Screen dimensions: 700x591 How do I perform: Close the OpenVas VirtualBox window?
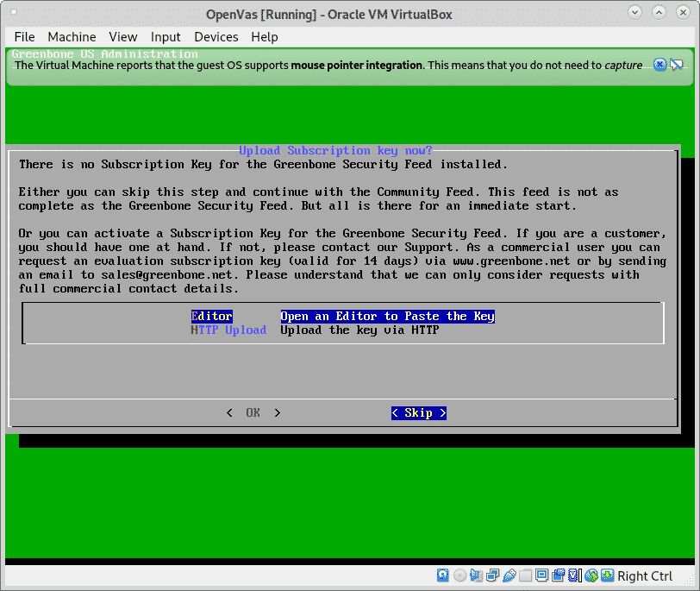point(683,12)
